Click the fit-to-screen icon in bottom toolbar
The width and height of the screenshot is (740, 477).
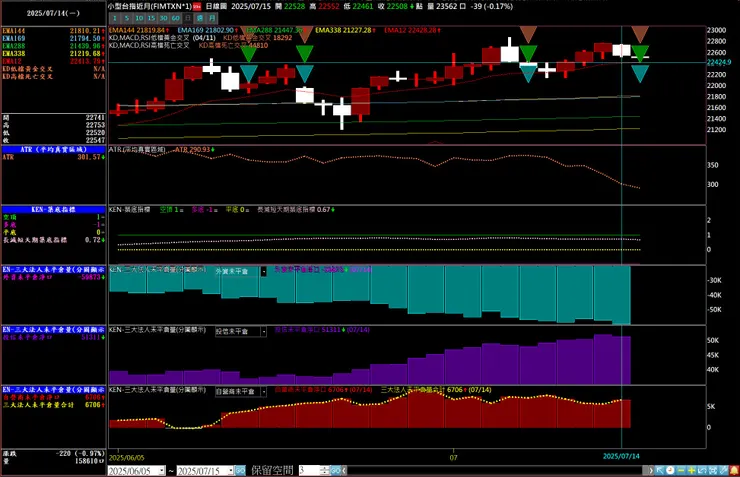pos(713,470)
